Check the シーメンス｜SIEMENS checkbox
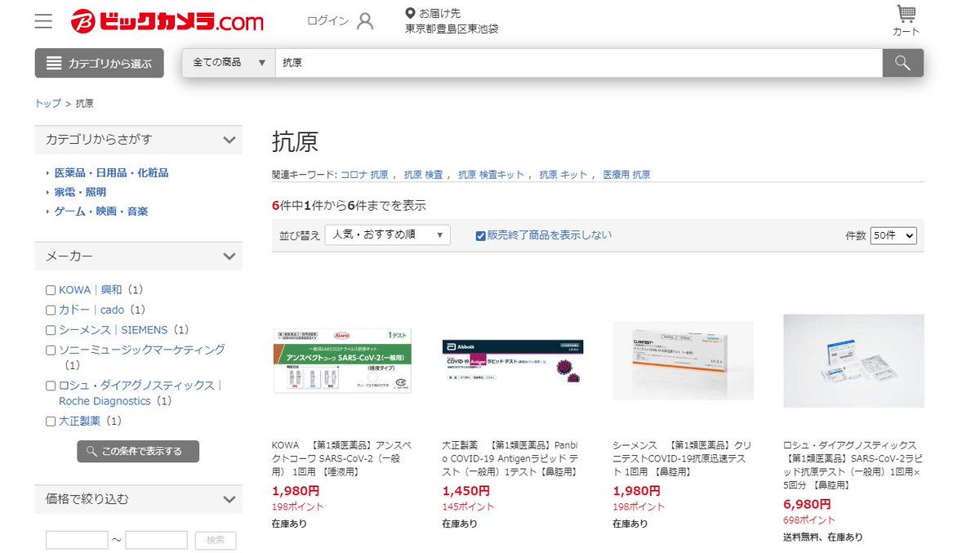 click(51, 330)
